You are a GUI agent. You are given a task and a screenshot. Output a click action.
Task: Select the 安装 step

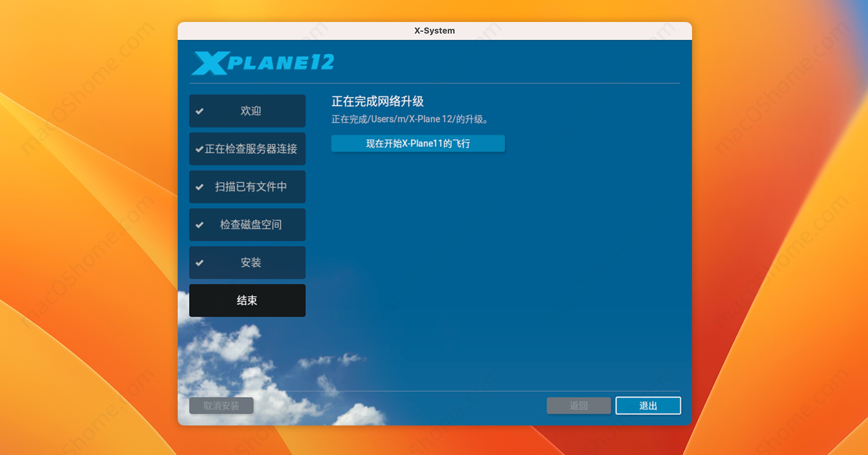[247, 262]
